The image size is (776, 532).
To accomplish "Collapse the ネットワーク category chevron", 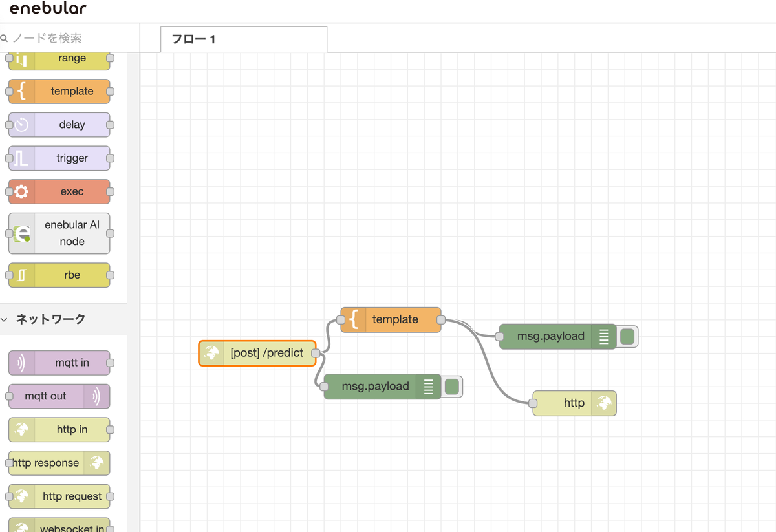I will 5,319.
